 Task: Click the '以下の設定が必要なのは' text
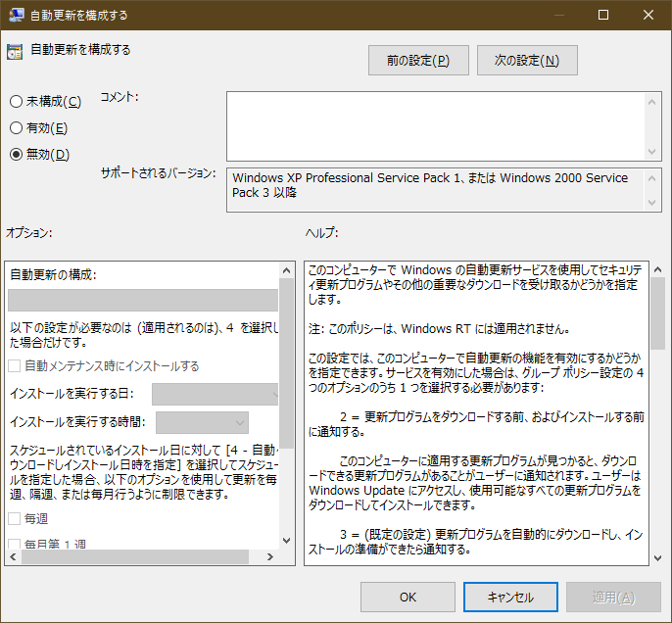coord(72,328)
